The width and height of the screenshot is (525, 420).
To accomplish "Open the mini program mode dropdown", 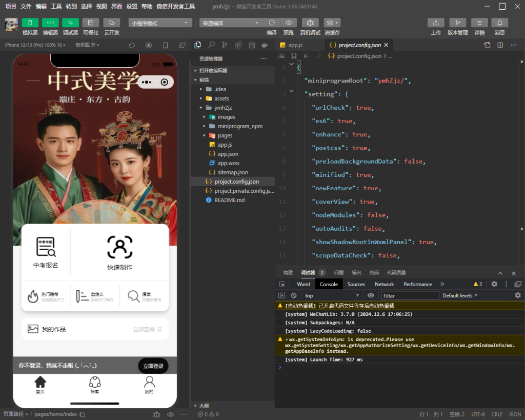I will click(160, 23).
